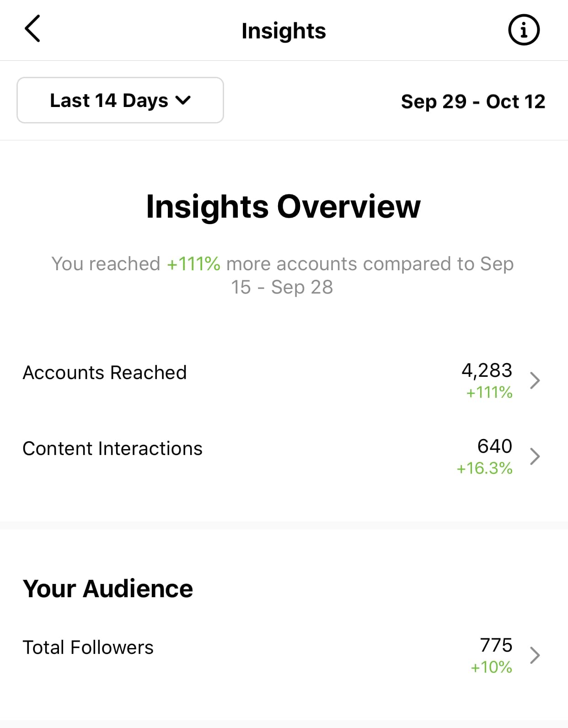Click the green +111% in the summary sentence

(193, 264)
